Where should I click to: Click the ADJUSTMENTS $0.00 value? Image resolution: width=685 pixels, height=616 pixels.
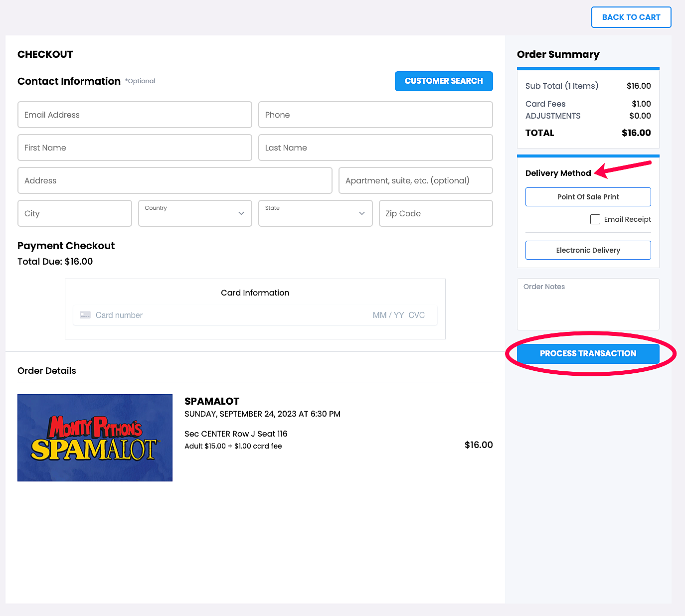click(x=640, y=116)
